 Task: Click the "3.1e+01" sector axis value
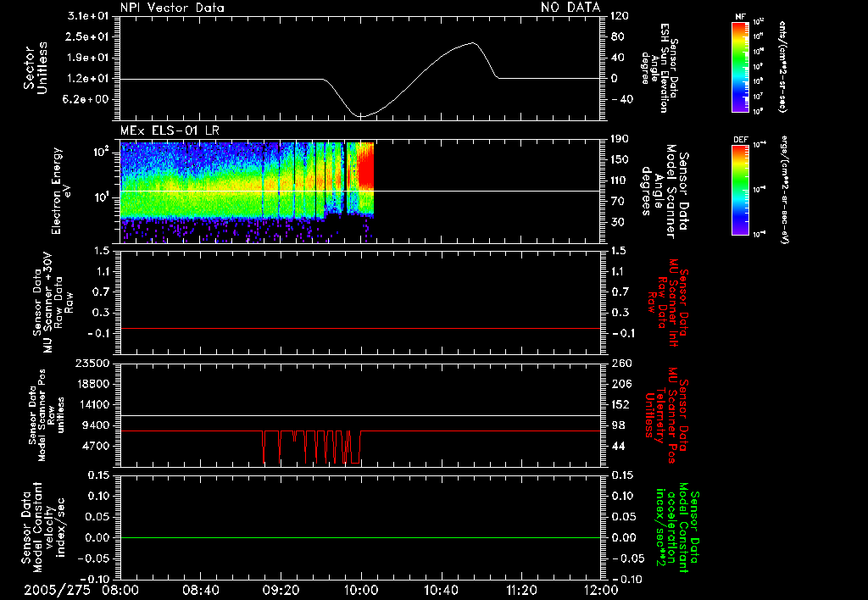pos(88,16)
